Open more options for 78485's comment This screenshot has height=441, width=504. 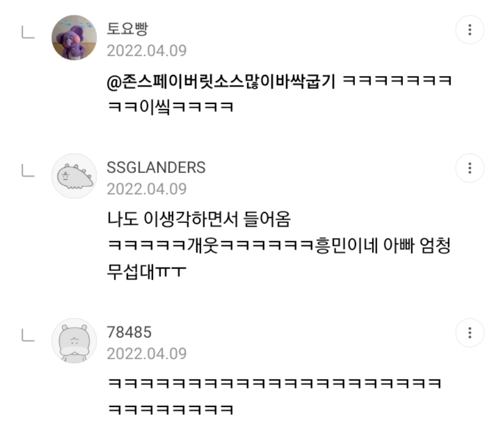click(470, 333)
